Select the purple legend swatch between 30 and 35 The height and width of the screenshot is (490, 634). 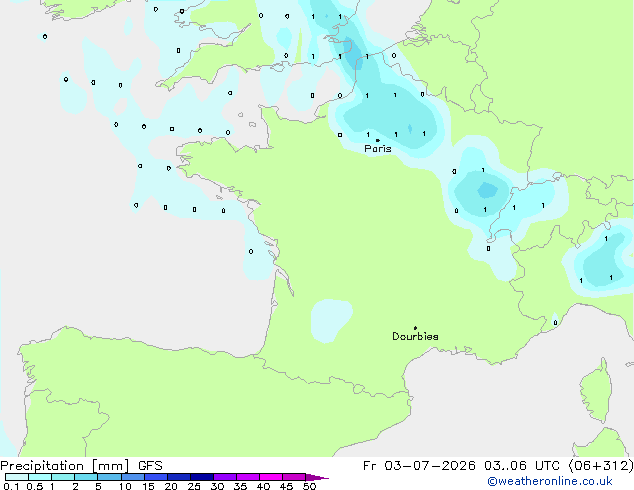[225, 477]
